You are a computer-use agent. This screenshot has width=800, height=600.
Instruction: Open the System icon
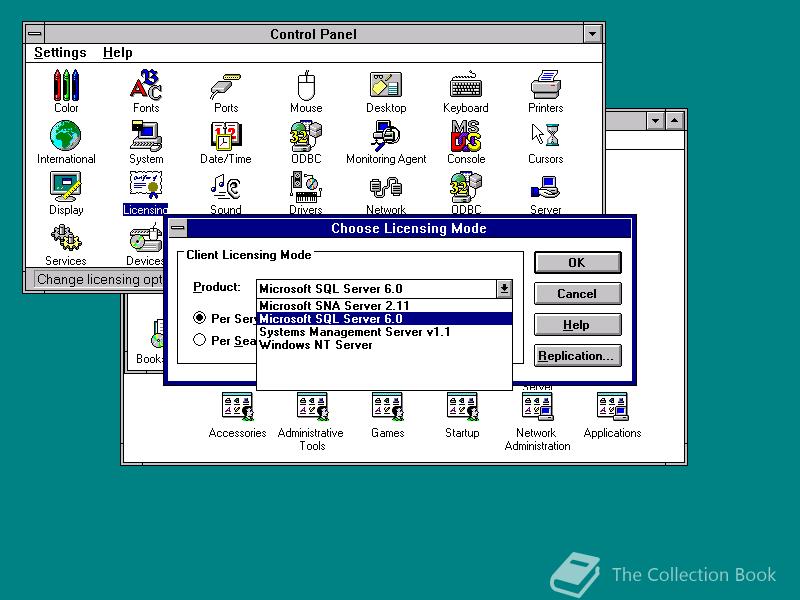pos(146,142)
